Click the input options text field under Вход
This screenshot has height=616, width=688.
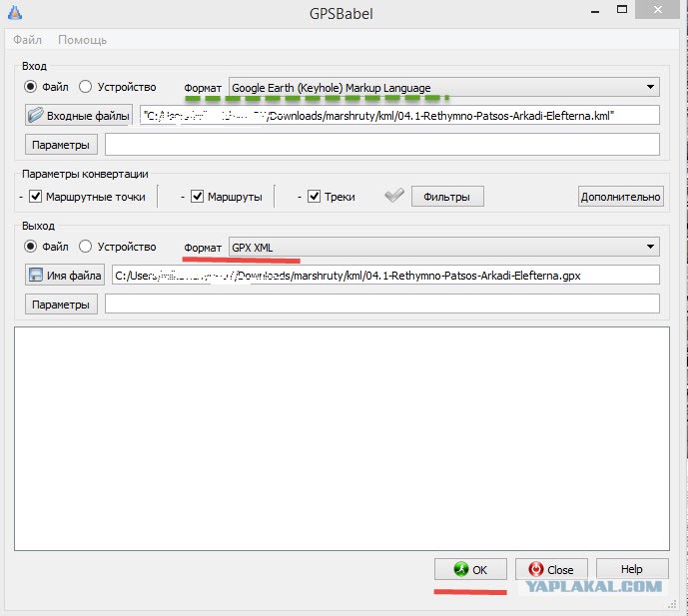(x=382, y=145)
